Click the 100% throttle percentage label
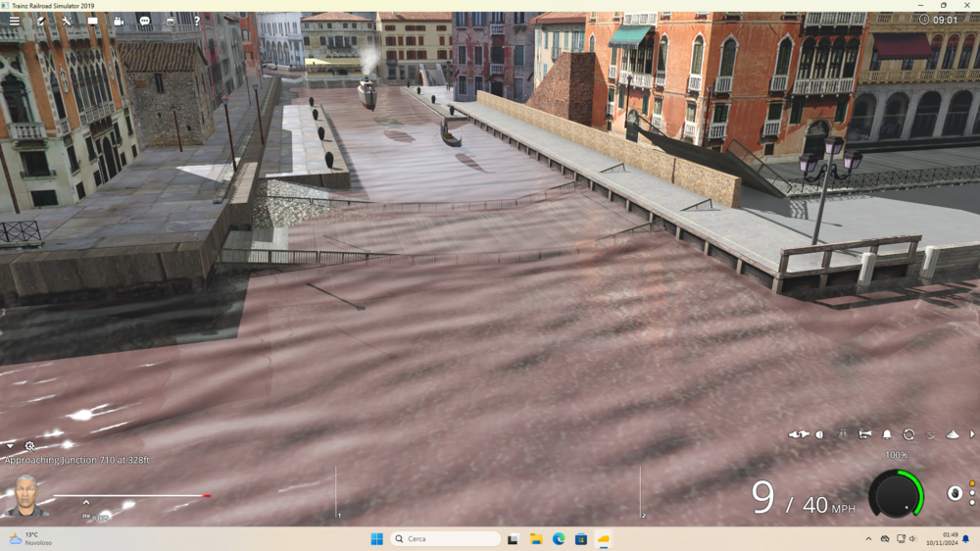 tap(897, 455)
